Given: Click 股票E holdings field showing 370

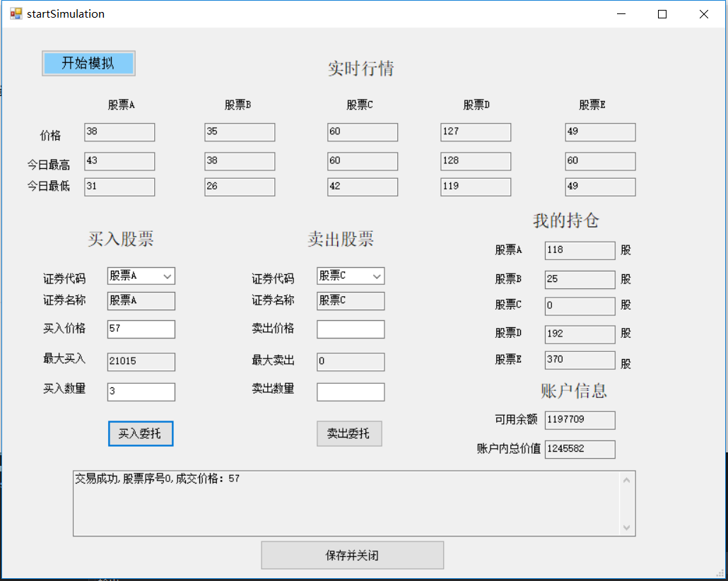Looking at the screenshot, I should tap(580, 360).
